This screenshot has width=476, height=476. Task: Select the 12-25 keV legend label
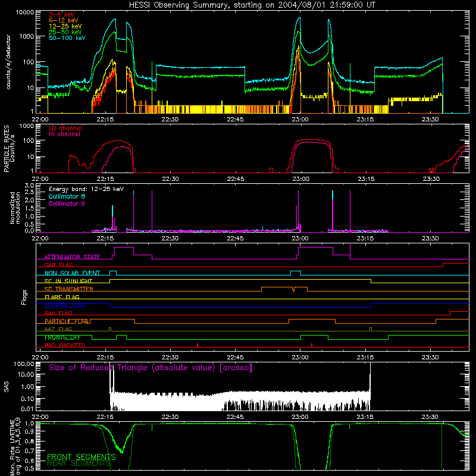[x=65, y=26]
